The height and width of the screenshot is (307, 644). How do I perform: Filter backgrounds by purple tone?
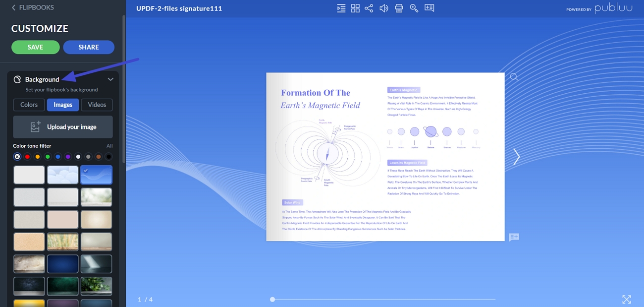(68, 157)
